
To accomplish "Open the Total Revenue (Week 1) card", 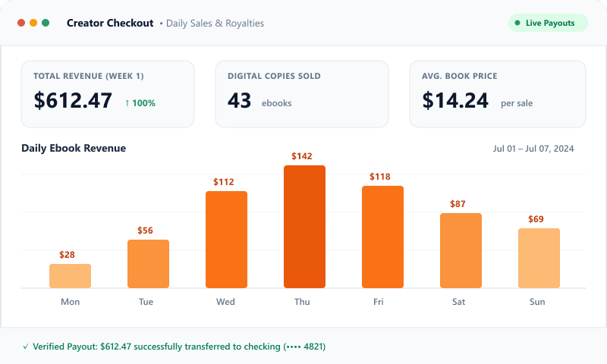I will 108,94.
